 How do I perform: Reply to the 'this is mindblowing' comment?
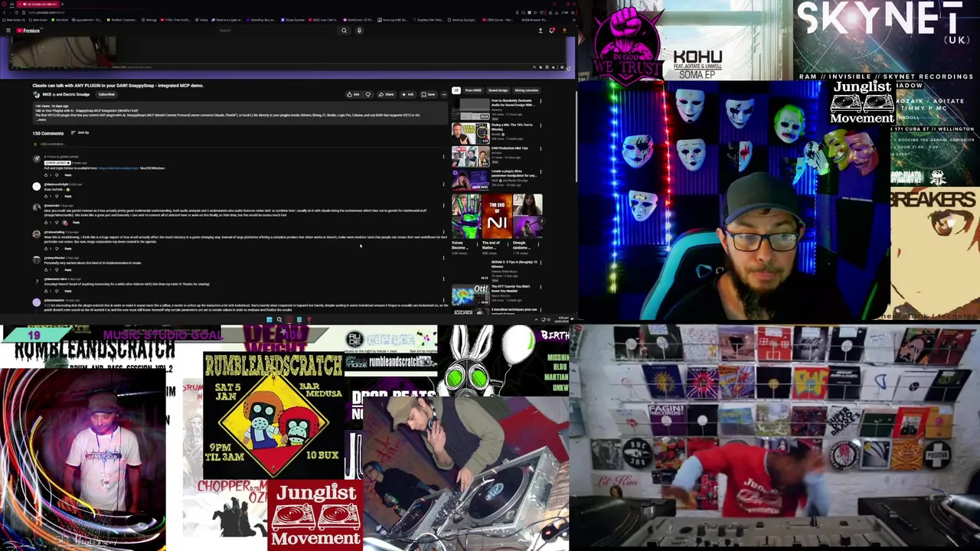pyautogui.click(x=68, y=249)
